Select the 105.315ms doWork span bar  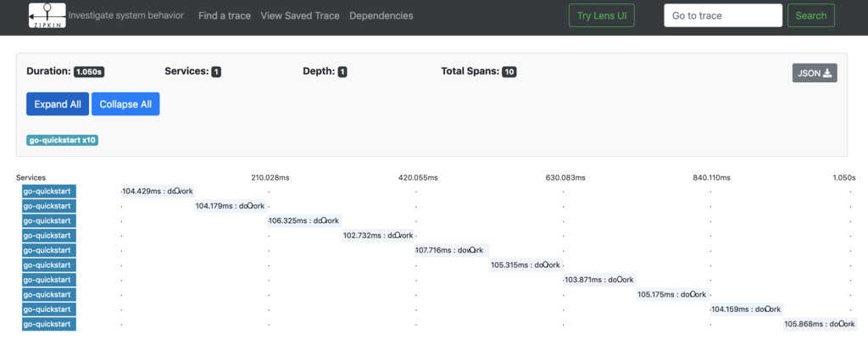pyautogui.click(x=526, y=264)
